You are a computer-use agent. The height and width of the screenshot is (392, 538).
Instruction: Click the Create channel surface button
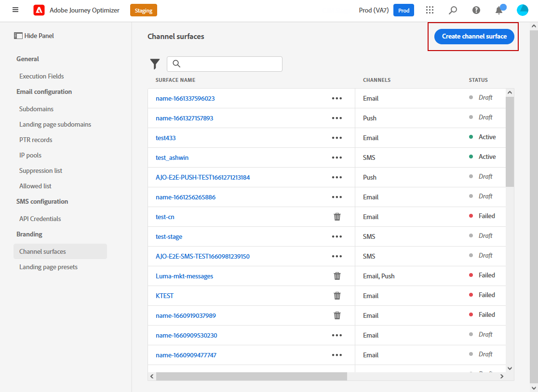point(474,36)
